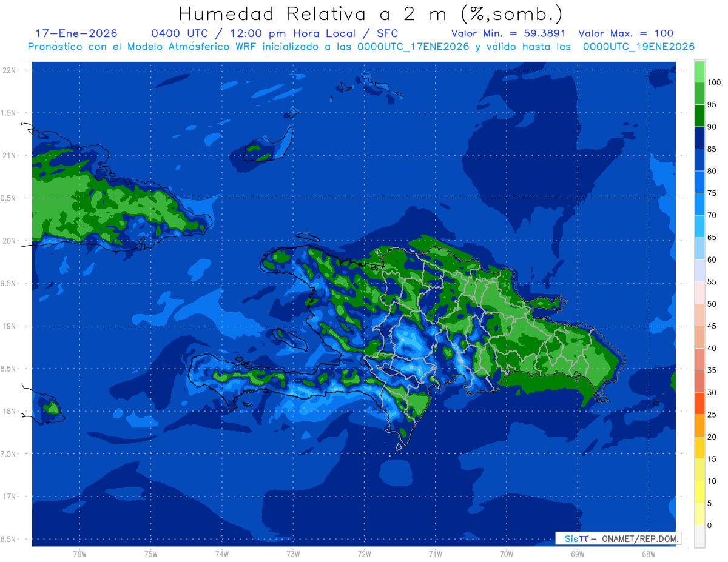The height and width of the screenshot is (562, 728).
Task: Click the colorbar value label "90"
Action: 712,127
